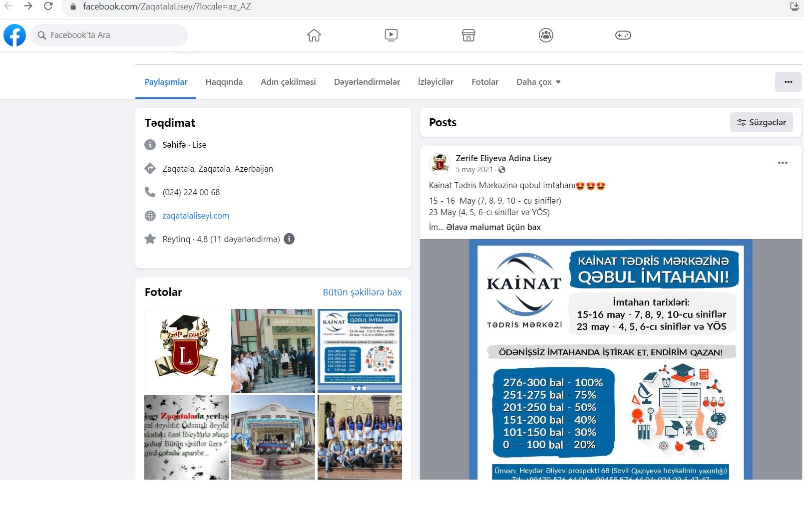This screenshot has height=527, width=812.
Task: Expand post via Əlavə məlumat üçün bax
Action: (493, 227)
